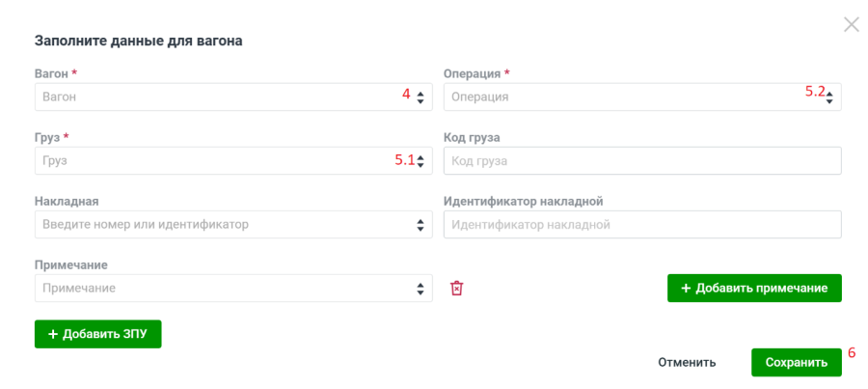Click the Примечание label above the dropdown

pyautogui.click(x=70, y=264)
